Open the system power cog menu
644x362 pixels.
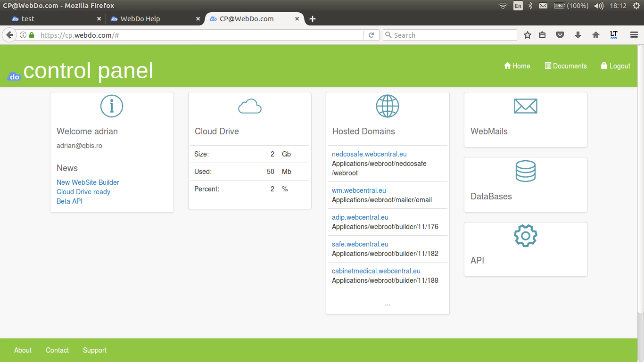pyautogui.click(x=636, y=6)
